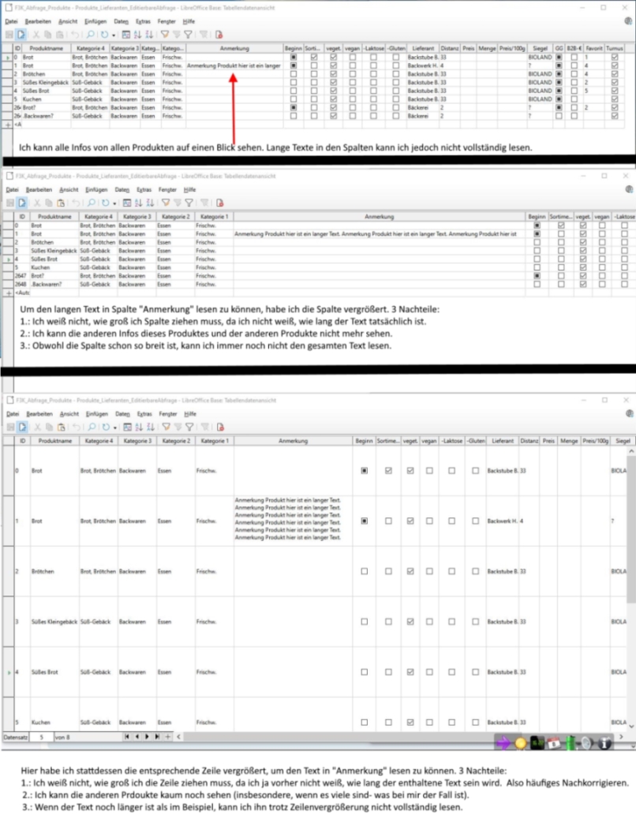
Task: Open Refresh dropdown arrow in top window toolbar
Action: 114,35
